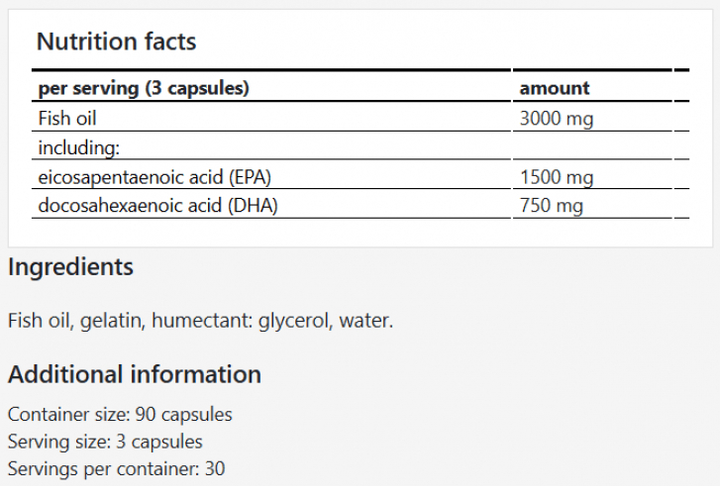Image resolution: width=720 pixels, height=486 pixels.
Task: Click the eicosapentaenoic acid (EPA) row label
Action: tap(155, 178)
